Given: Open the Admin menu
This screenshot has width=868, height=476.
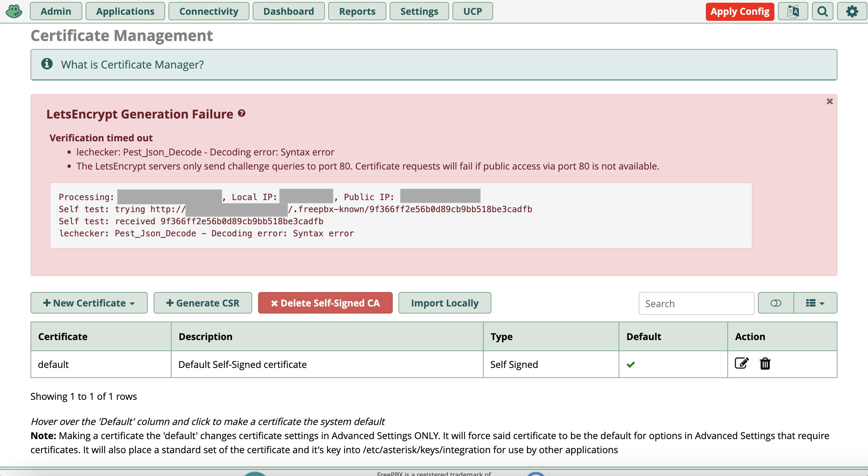Looking at the screenshot, I should click(x=56, y=11).
